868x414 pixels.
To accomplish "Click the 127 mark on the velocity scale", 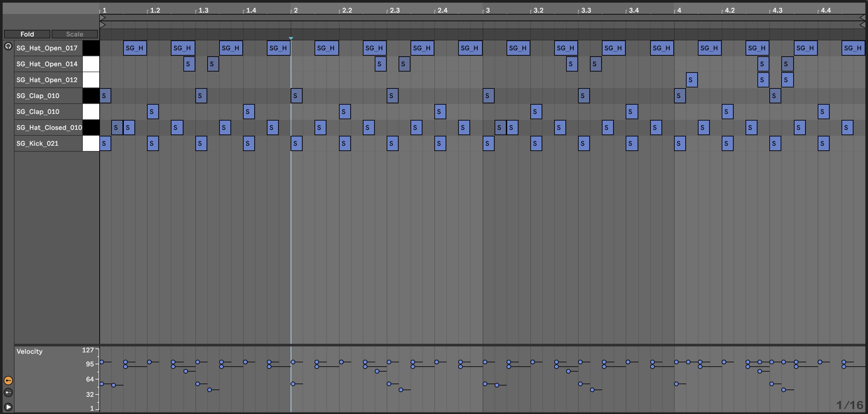I will [88, 350].
